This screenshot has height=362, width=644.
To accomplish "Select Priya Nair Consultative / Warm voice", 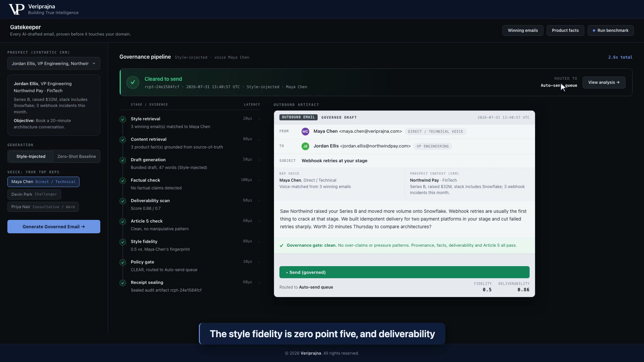I will 43,207.
